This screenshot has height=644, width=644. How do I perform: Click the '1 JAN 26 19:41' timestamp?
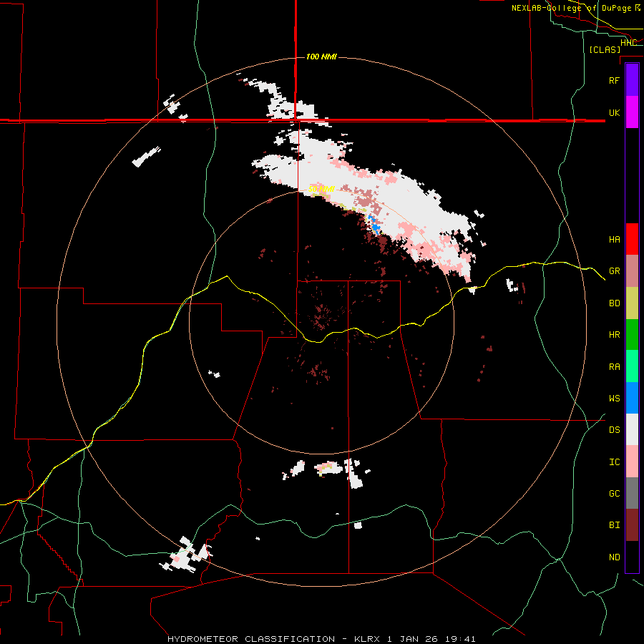coord(431,639)
